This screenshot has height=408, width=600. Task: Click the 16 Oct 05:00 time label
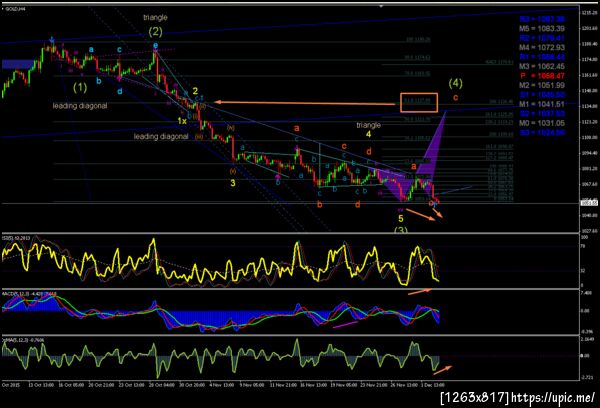tap(71, 384)
